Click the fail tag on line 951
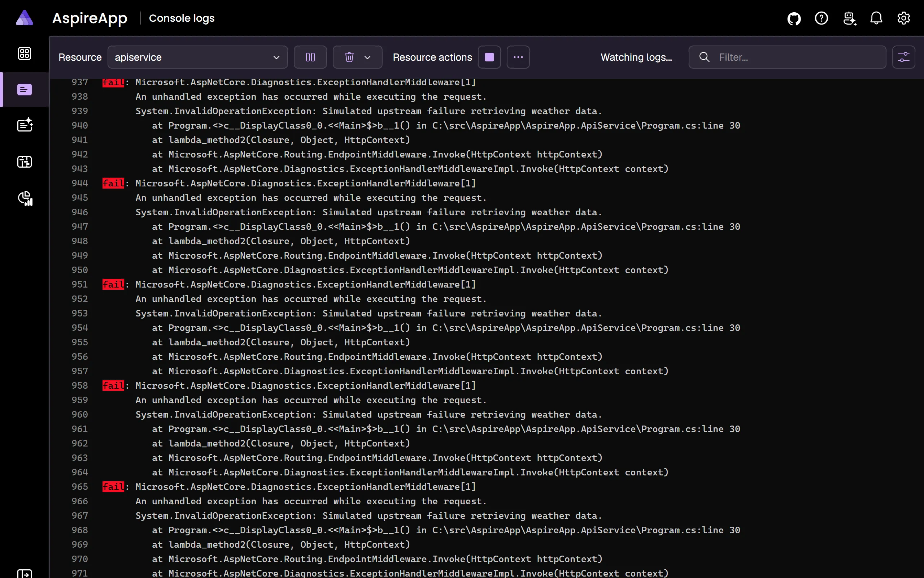924x578 pixels. click(x=113, y=284)
